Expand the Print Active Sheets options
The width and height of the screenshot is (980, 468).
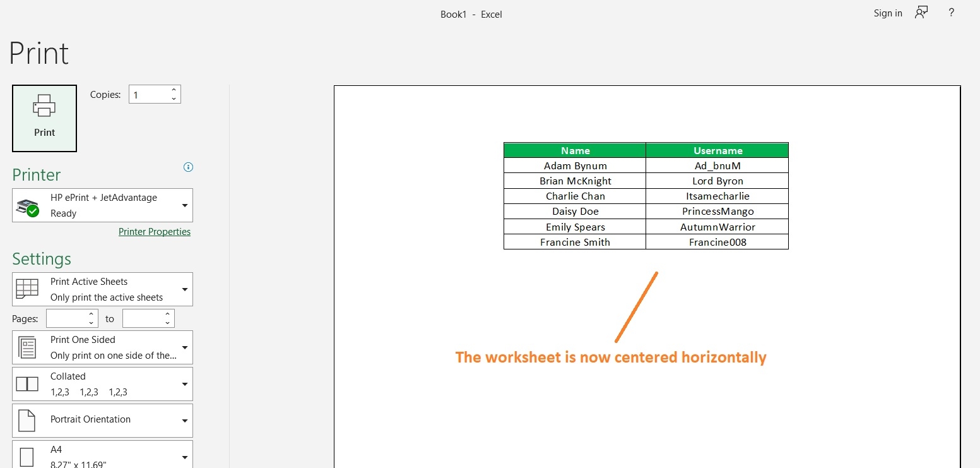[x=184, y=289]
